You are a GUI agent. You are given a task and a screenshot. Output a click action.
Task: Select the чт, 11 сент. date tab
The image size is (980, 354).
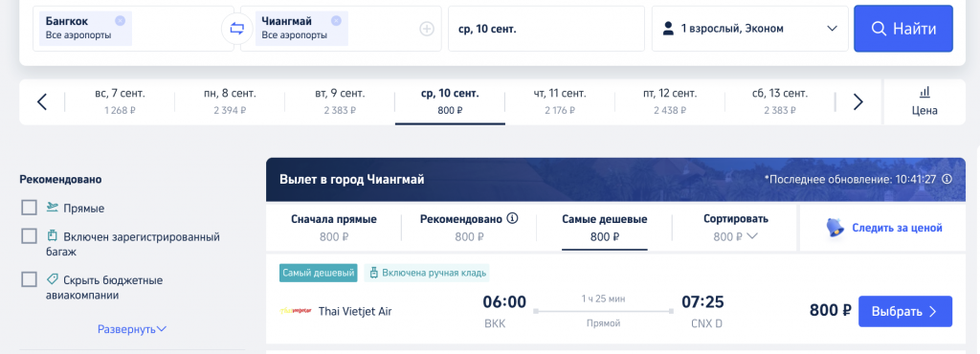click(559, 101)
